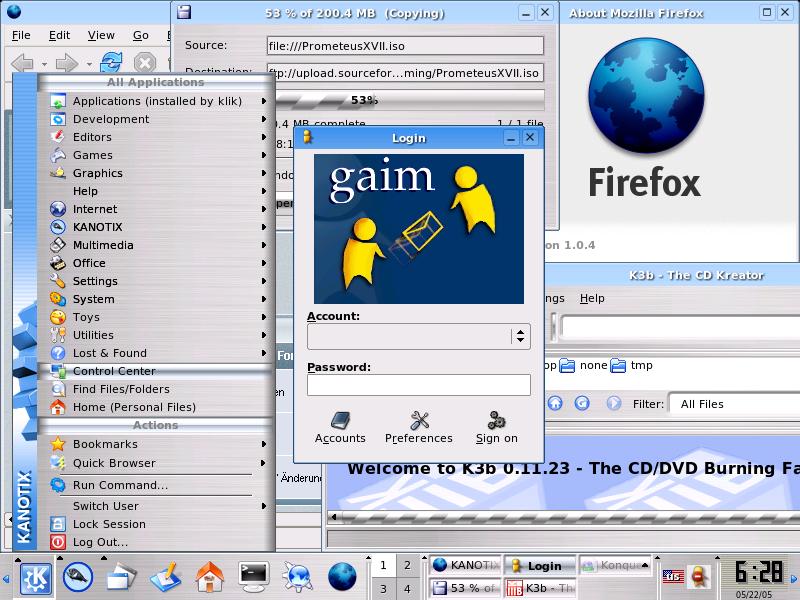Open Gaim Preferences tools icon
This screenshot has width=800, height=600.
click(419, 421)
